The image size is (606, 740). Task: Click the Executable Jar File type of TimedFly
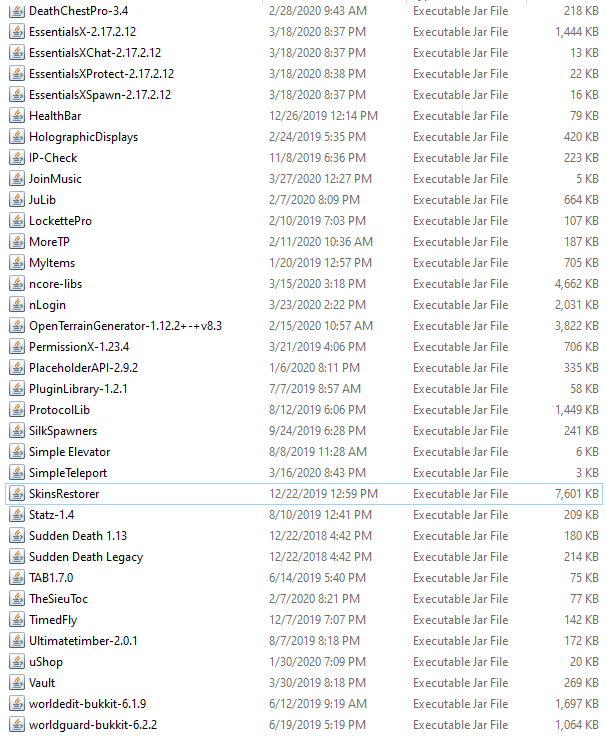coord(461,620)
